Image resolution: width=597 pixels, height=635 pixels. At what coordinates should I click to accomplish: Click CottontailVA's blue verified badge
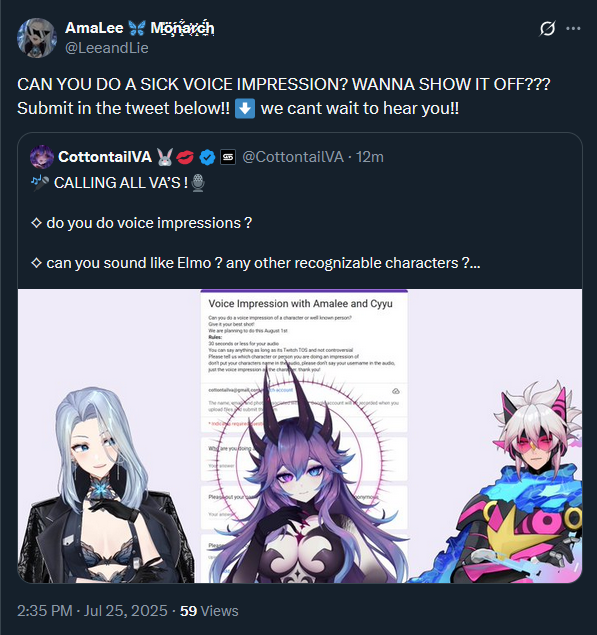(x=207, y=157)
